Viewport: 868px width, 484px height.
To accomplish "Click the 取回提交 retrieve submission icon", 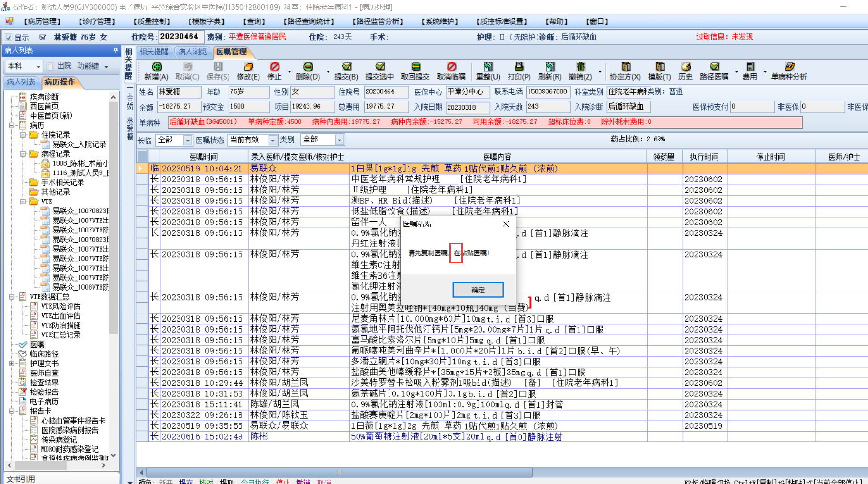I will click(416, 67).
